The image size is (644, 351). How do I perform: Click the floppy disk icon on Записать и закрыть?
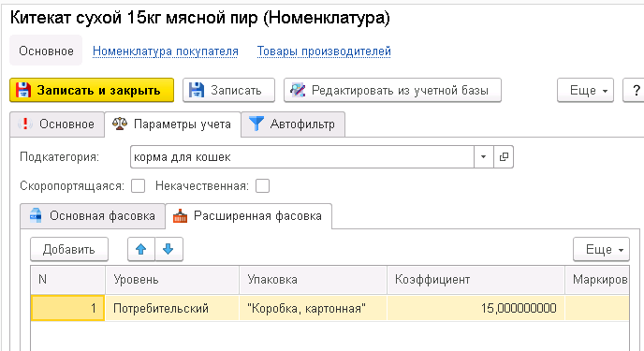23,90
